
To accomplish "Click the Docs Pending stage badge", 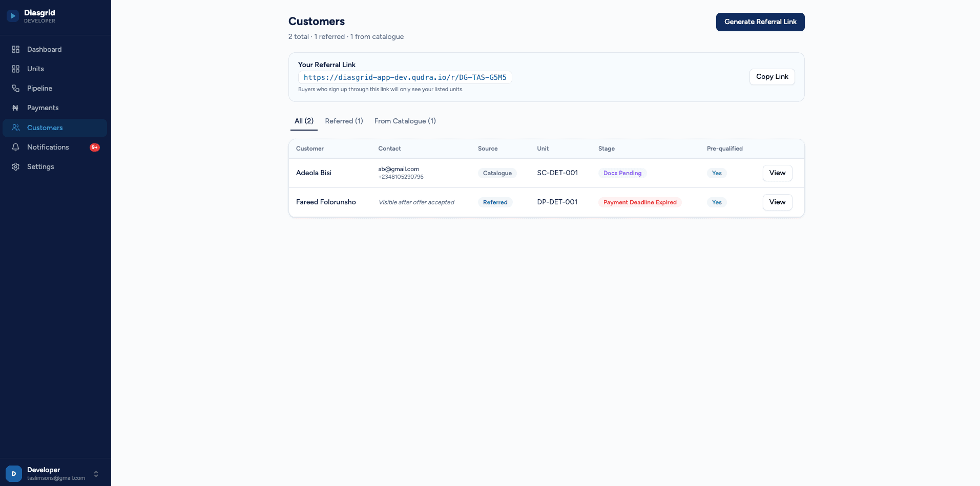I will (622, 173).
